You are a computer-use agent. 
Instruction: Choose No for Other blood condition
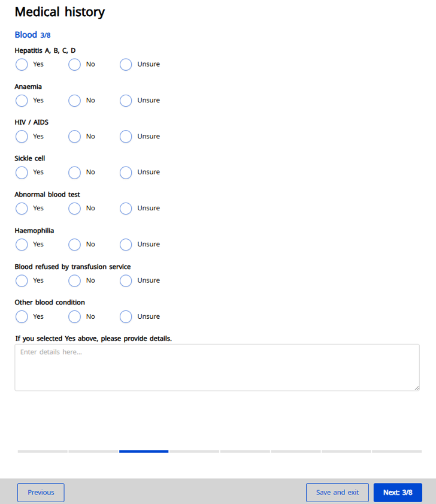(74, 316)
